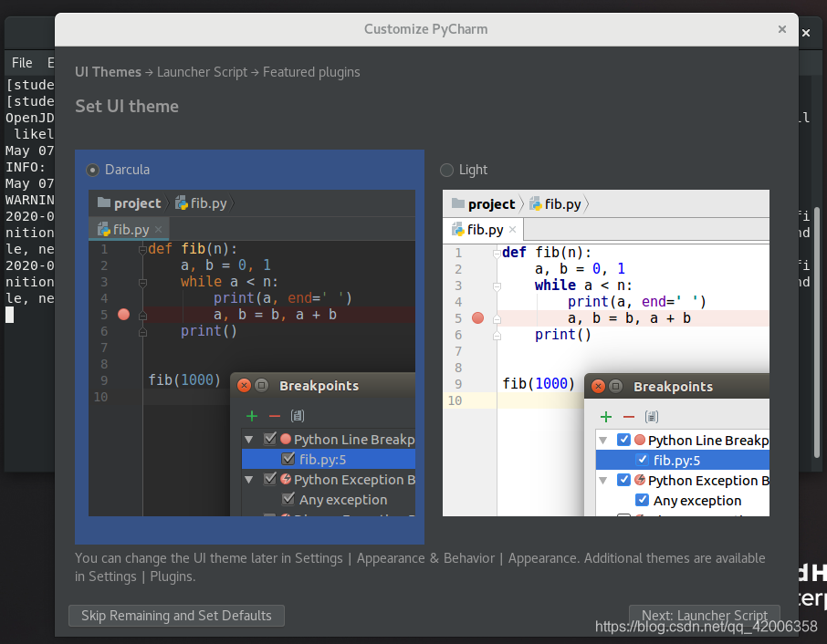This screenshot has width=827, height=644.
Task: Toggle Python Exception checkbox in Light preview
Action: 624,480
